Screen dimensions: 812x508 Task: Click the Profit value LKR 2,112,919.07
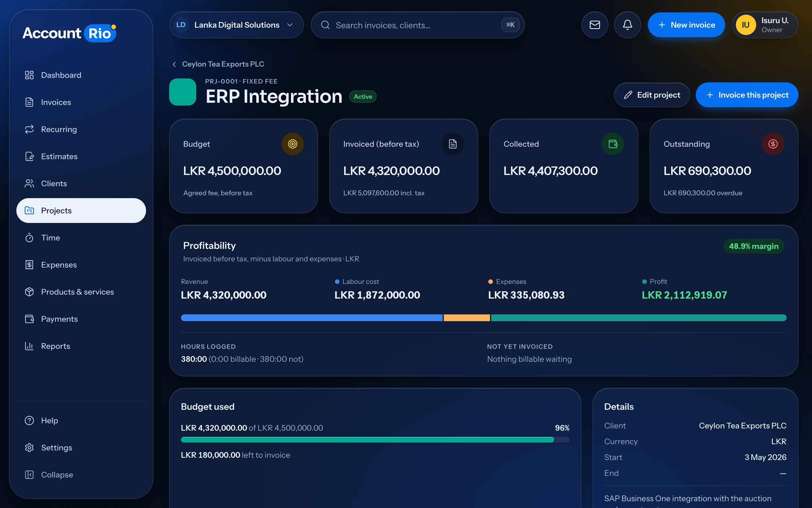click(684, 295)
